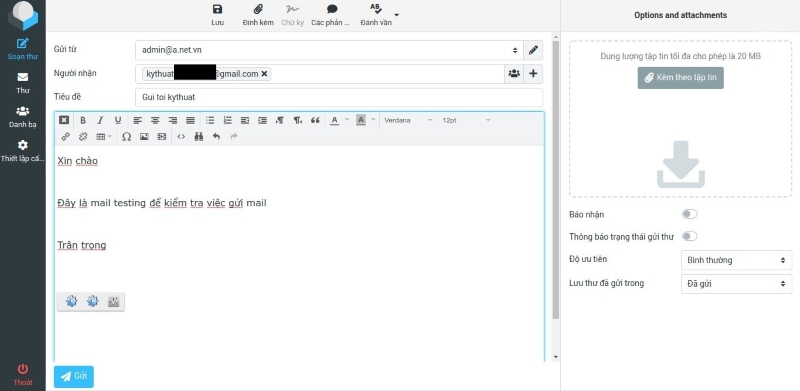Click the editor vertical scrollbar
800x391 pixels.
(556, 179)
